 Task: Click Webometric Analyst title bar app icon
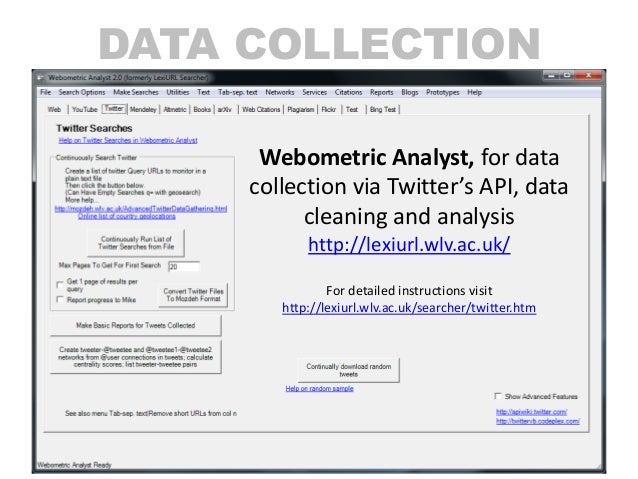41,77
